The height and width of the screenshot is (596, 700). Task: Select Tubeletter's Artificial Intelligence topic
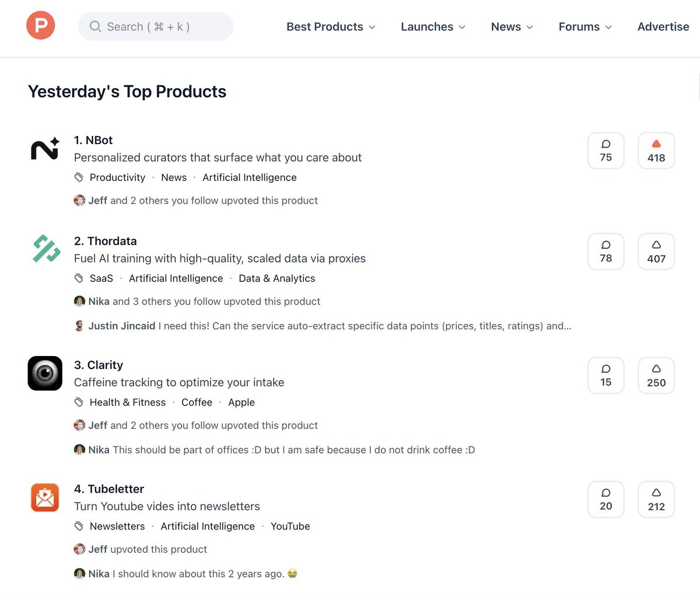[x=208, y=526]
